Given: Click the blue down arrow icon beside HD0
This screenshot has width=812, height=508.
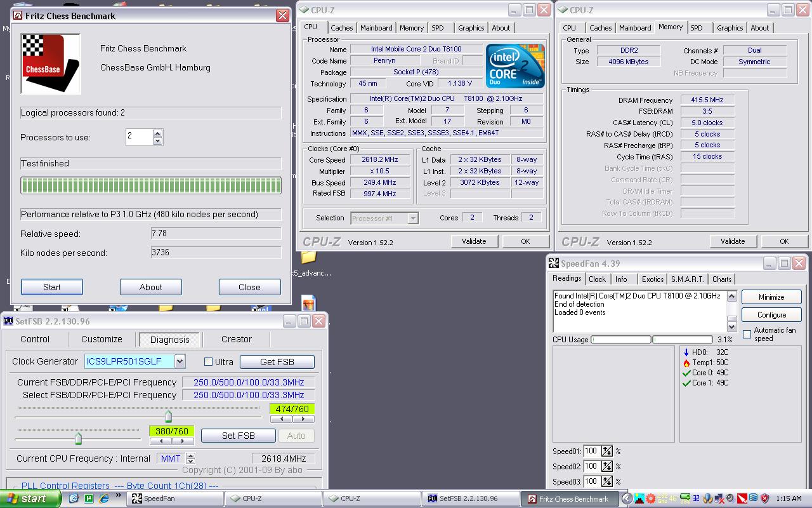Looking at the screenshot, I should point(686,352).
